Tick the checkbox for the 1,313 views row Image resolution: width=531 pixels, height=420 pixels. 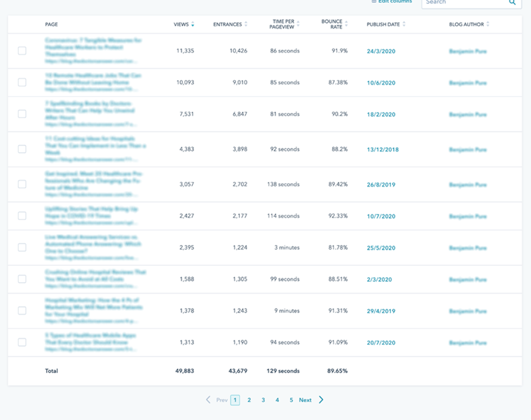pos(22,342)
